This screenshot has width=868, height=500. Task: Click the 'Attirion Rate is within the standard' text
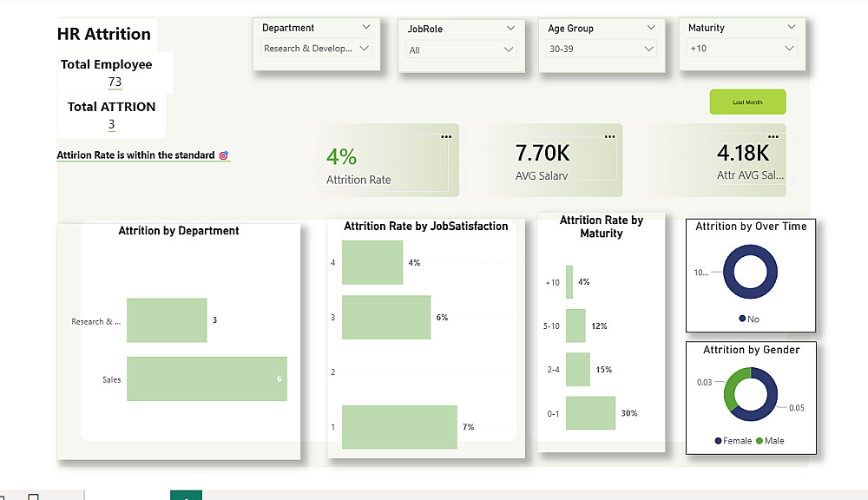135,155
